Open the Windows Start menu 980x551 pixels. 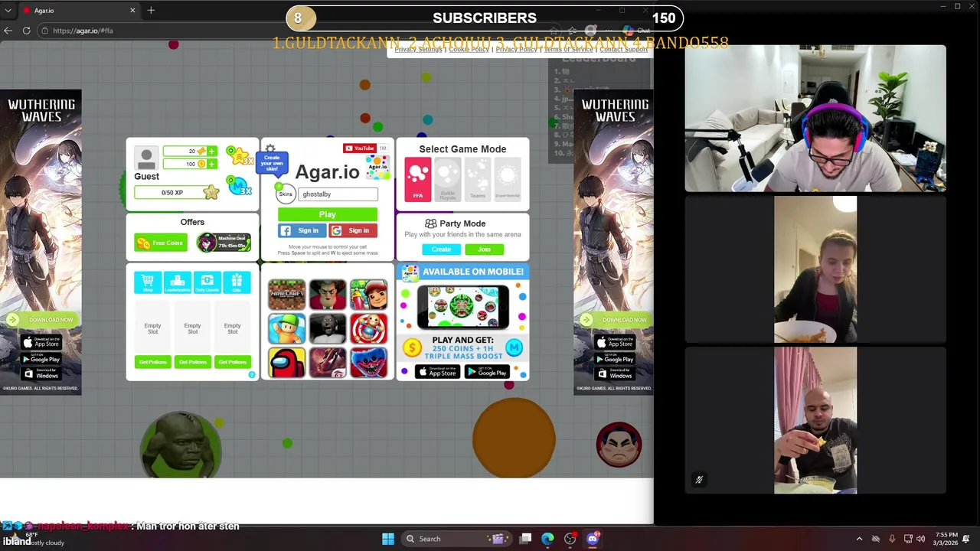[x=388, y=539]
